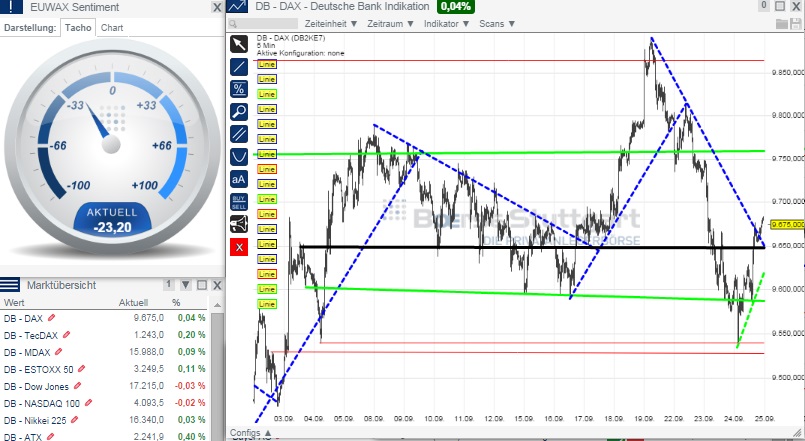
Task: Expand the Configs panel at chart bottom
Action: (251, 433)
